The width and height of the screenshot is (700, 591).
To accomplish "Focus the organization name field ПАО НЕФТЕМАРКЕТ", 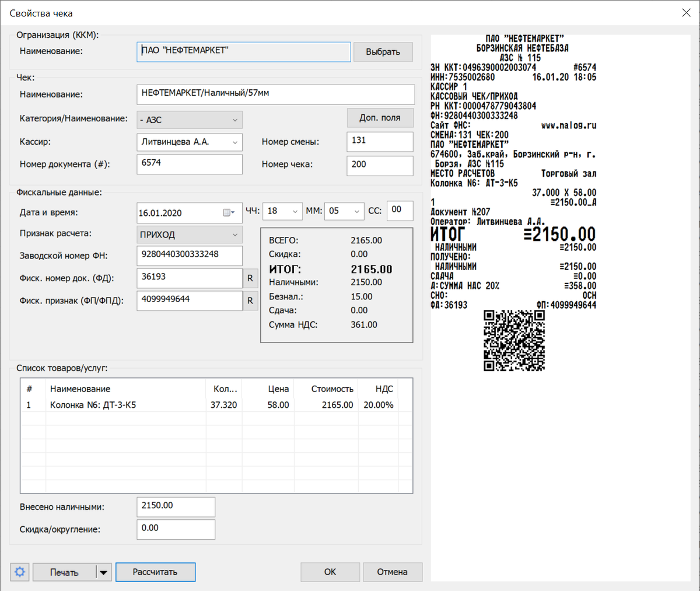I will 244,51.
